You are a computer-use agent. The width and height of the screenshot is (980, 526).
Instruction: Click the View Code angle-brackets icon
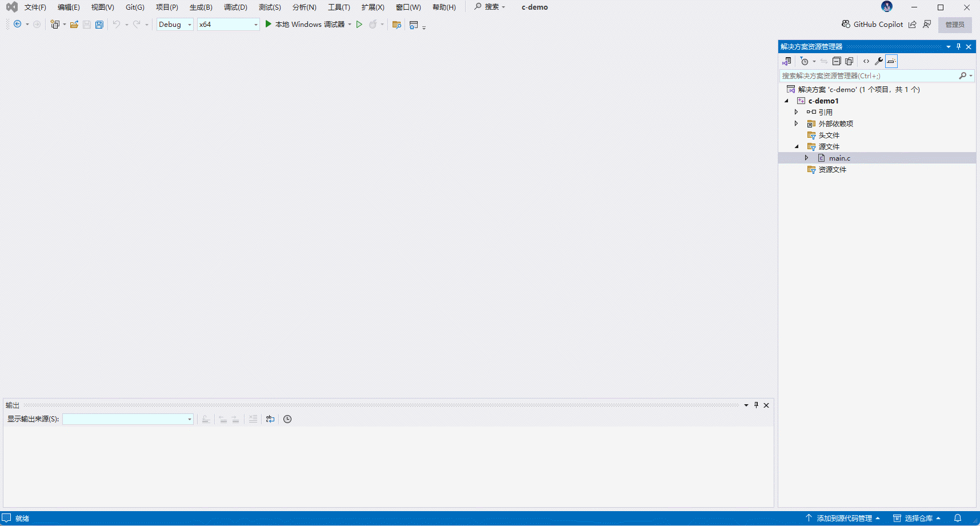(x=866, y=61)
